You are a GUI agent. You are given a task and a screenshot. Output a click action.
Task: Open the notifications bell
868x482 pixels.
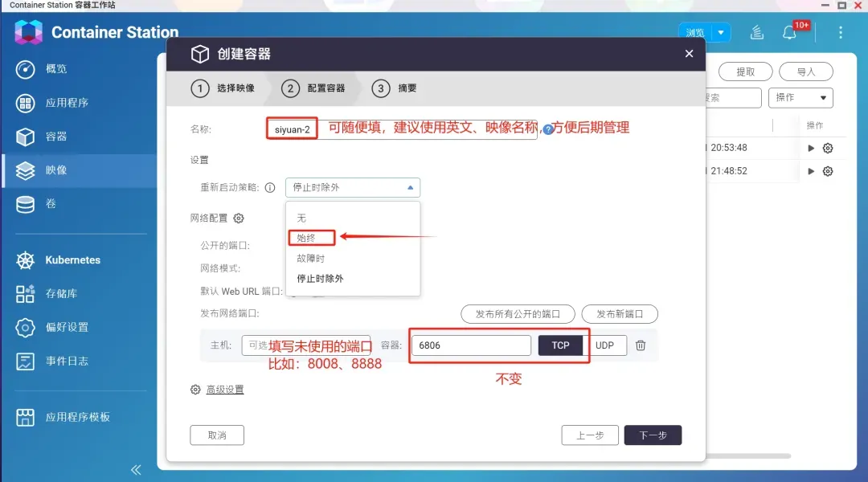click(789, 33)
